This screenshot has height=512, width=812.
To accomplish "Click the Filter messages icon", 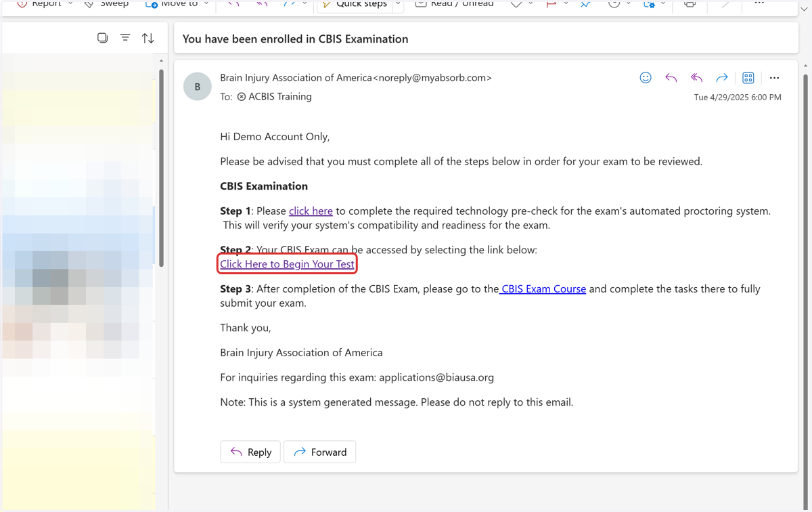I will coord(125,38).
